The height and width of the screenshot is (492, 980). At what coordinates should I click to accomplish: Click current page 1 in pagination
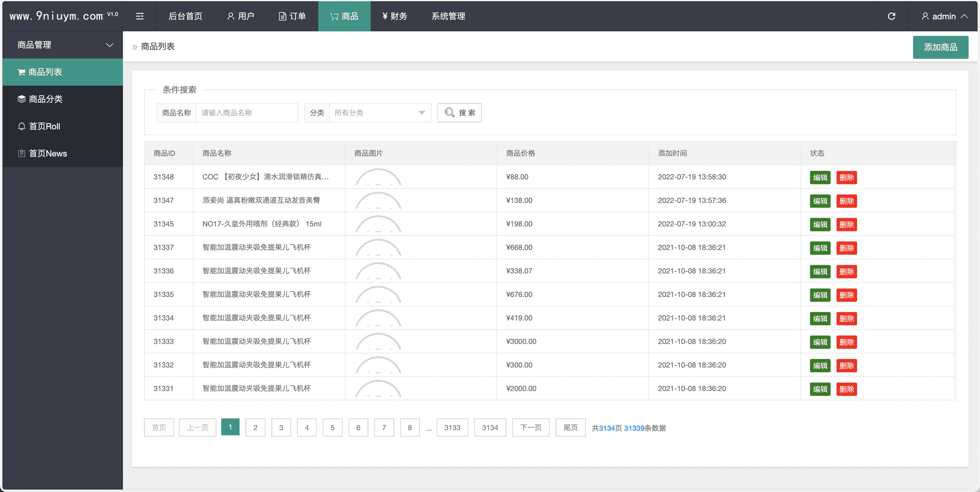(230, 427)
